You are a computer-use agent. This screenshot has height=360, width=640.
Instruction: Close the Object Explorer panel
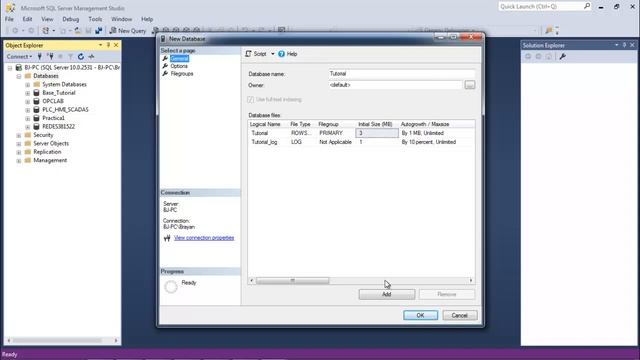click(x=116, y=45)
